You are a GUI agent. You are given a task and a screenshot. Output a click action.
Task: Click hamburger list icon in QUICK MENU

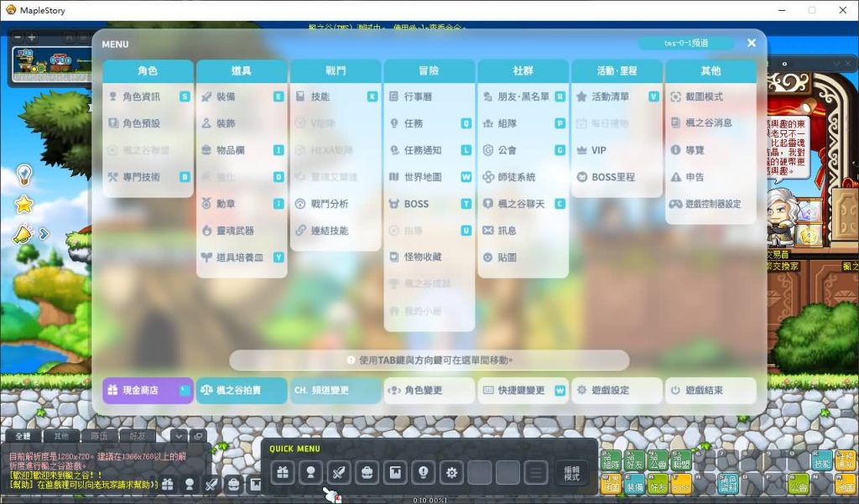pos(536,472)
